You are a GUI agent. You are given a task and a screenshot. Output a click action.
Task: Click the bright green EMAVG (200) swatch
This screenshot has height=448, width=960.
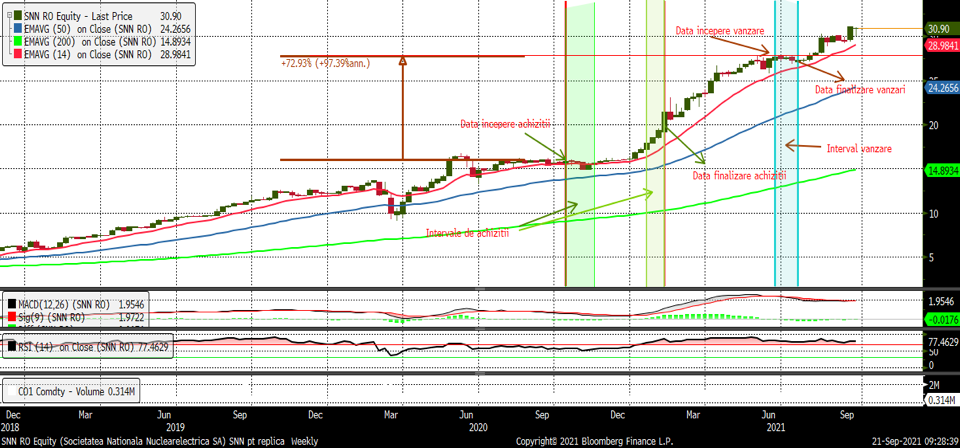17,41
